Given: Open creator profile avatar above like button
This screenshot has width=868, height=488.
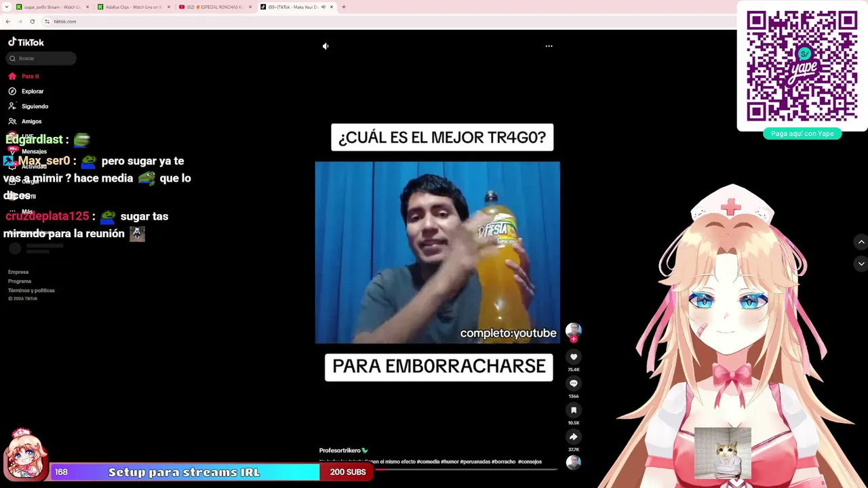Looking at the screenshot, I should pos(574,330).
